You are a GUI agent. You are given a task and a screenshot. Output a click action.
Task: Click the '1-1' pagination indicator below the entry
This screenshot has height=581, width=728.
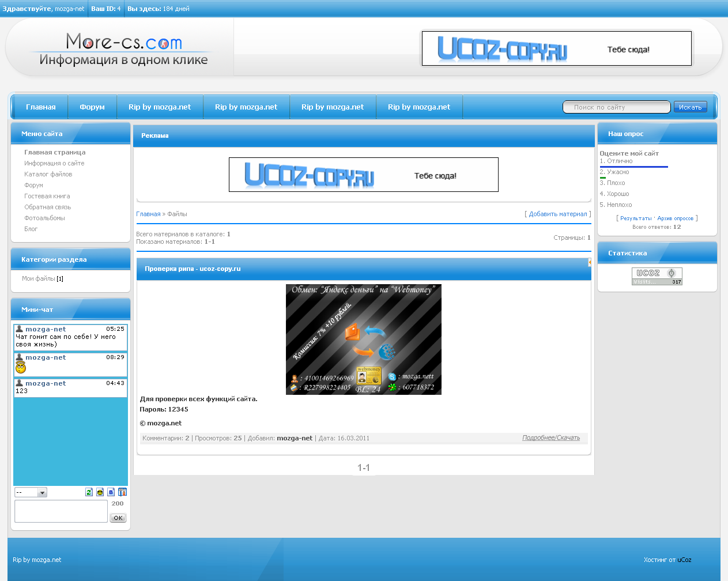(364, 467)
